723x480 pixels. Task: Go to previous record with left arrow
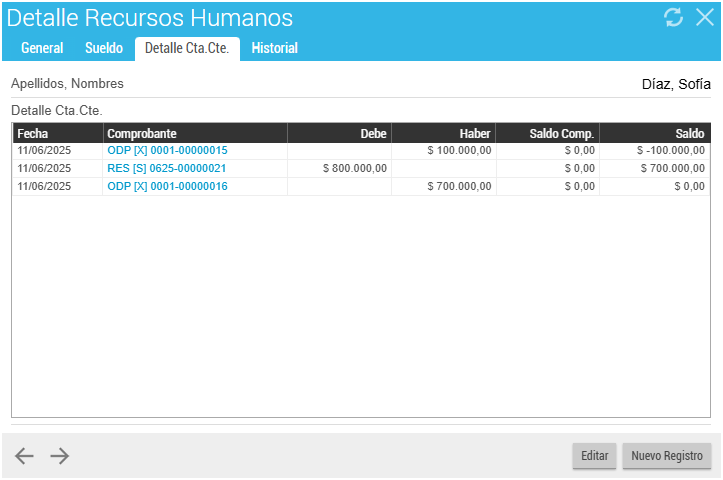(x=25, y=456)
